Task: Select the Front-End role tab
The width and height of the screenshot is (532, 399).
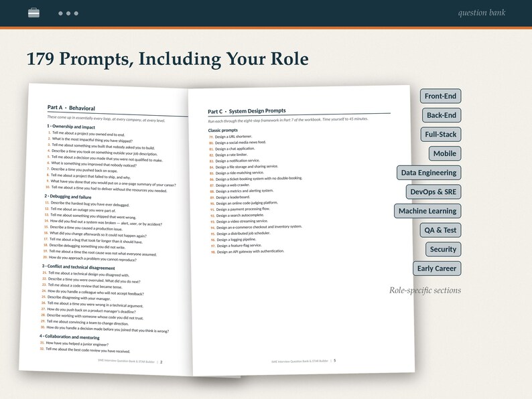Action: (440, 96)
